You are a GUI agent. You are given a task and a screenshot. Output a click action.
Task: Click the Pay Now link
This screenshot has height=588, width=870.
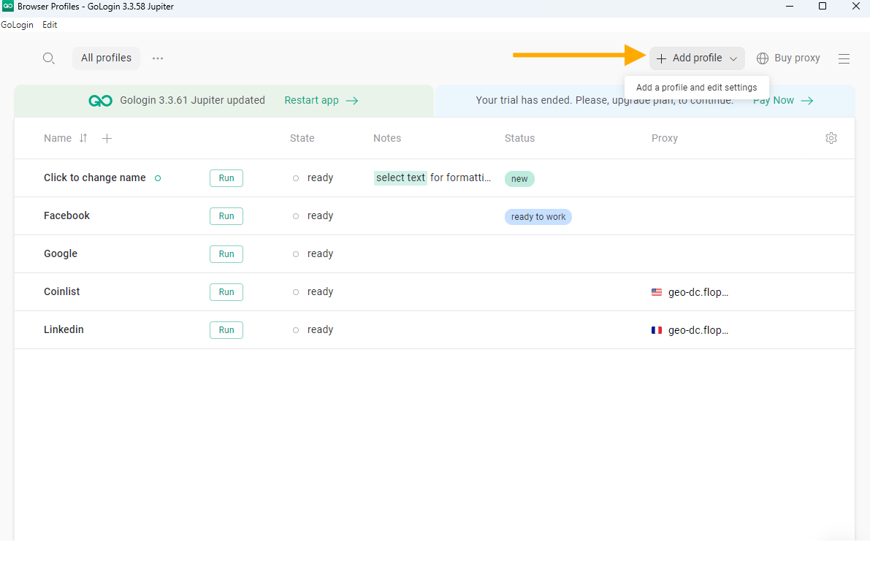click(x=774, y=100)
